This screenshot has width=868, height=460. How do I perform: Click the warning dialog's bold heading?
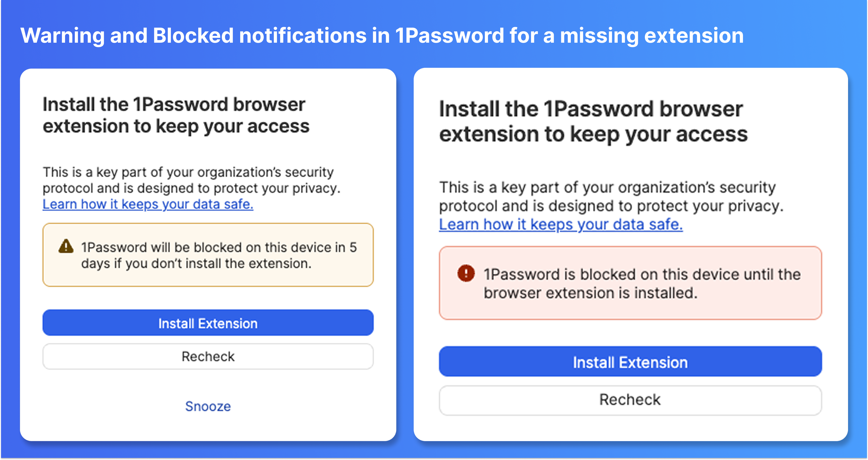point(176,115)
